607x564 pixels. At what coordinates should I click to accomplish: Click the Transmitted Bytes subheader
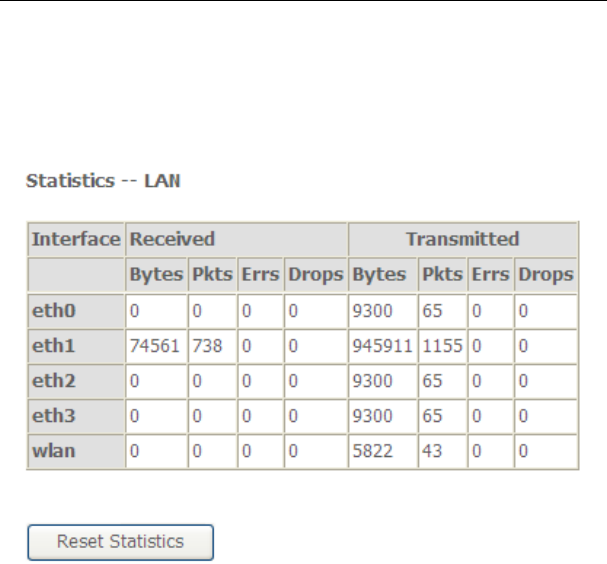(x=382, y=274)
